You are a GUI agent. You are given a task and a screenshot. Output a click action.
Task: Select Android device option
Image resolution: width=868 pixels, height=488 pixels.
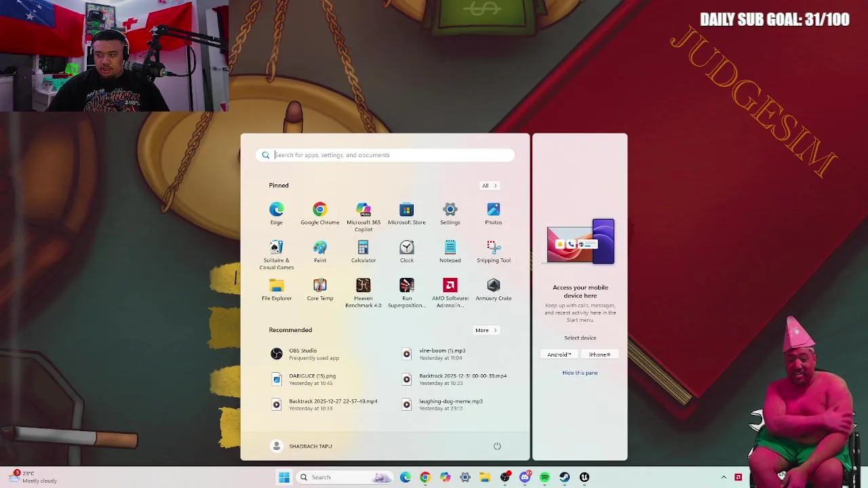559,354
